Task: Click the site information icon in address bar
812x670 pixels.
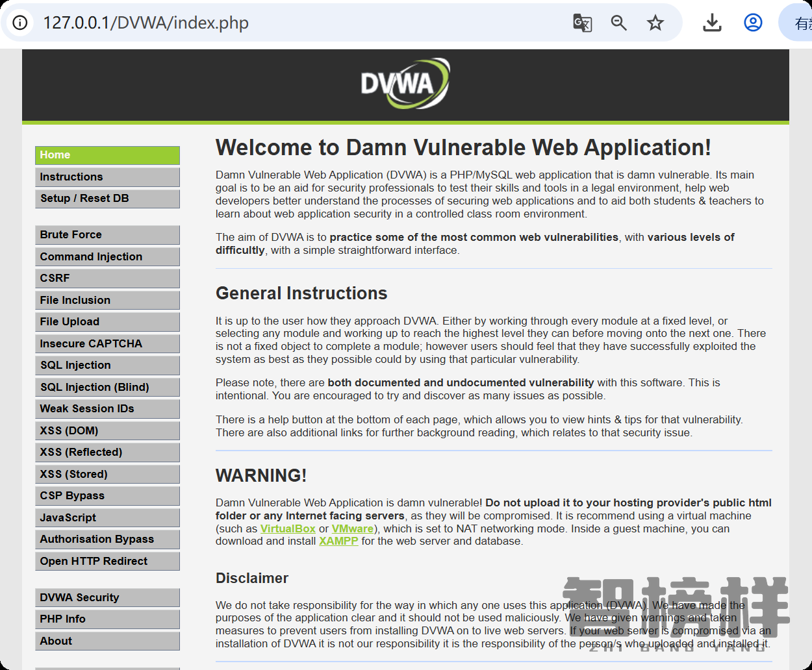Action: tap(20, 23)
